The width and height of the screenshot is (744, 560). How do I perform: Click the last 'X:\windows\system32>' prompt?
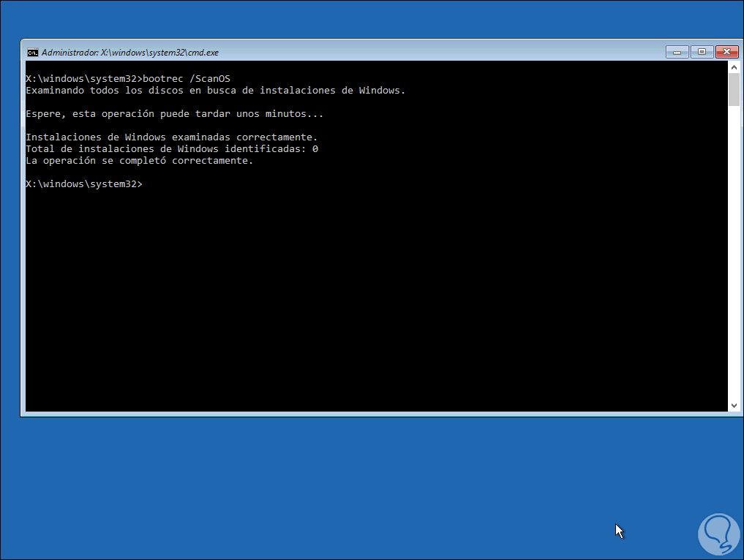coord(84,184)
